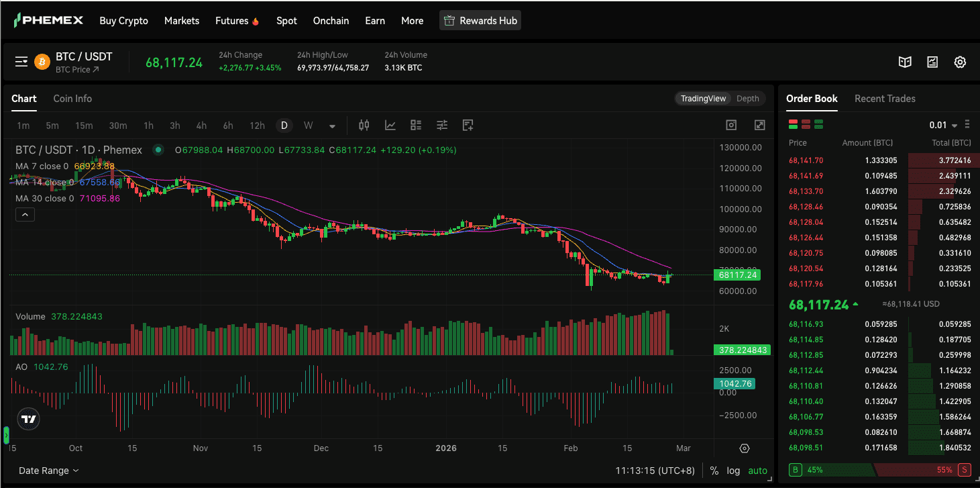
Task: Click the chart fullscreen icon
Action: coord(760,126)
